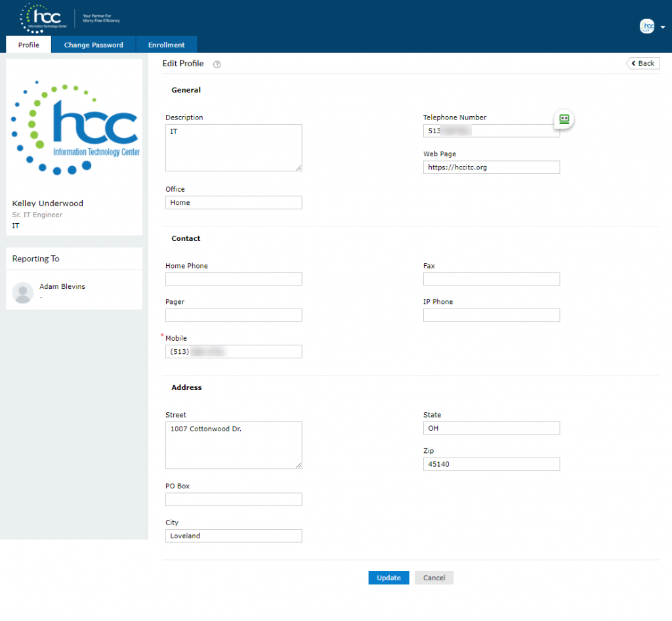672x621 pixels.
Task: Click the Update button
Action: pos(388,578)
